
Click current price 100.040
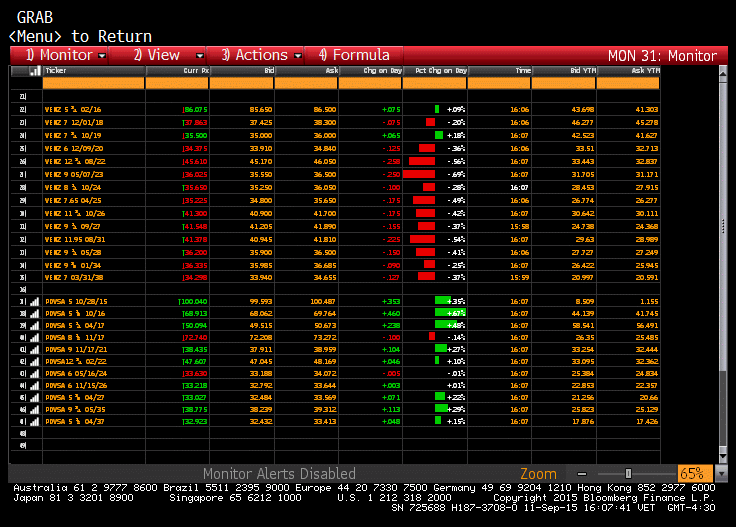tap(193, 302)
